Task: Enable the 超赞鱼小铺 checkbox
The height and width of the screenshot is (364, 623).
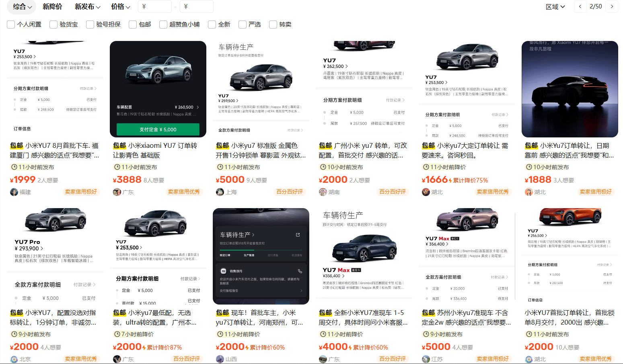Action: point(163,25)
